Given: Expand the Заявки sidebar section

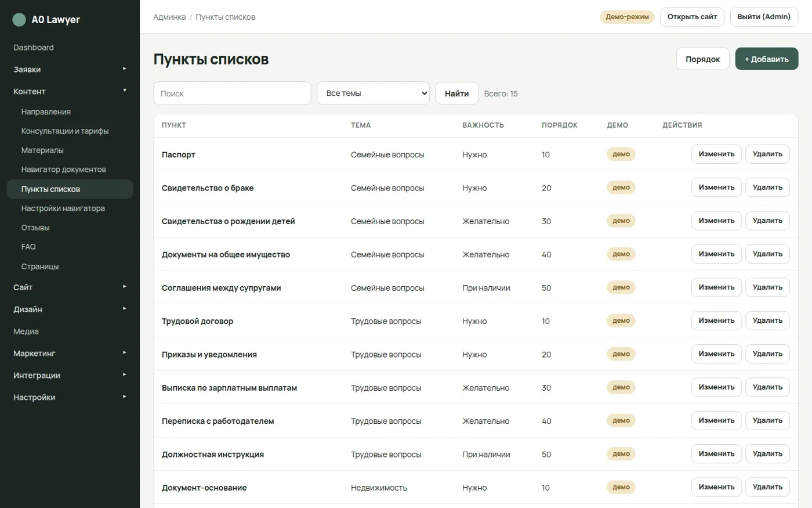Looking at the screenshot, I should (x=70, y=69).
